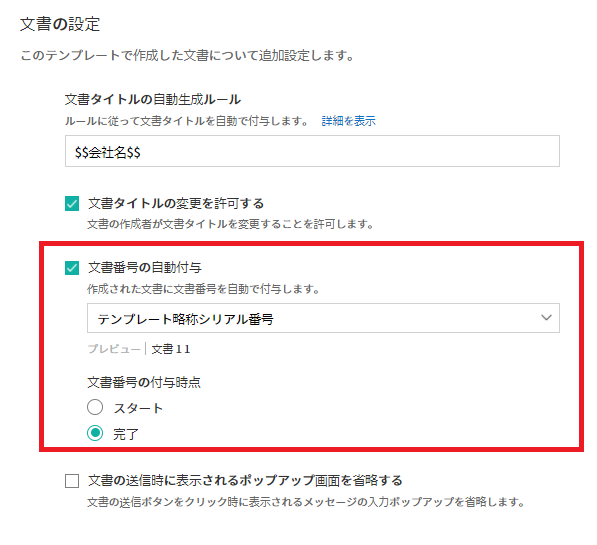597x545 pixels.
Task: Click the 文書の送信時に表示されるポップアップ画面を省略する label
Action: (x=245, y=481)
